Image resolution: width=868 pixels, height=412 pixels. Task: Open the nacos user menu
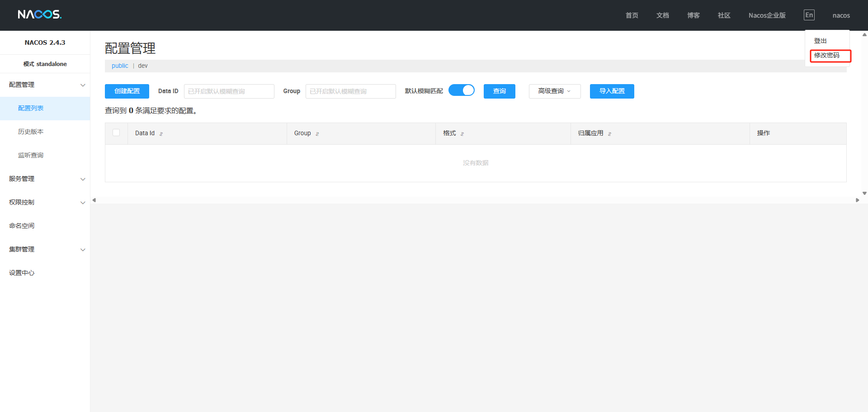[x=841, y=15]
